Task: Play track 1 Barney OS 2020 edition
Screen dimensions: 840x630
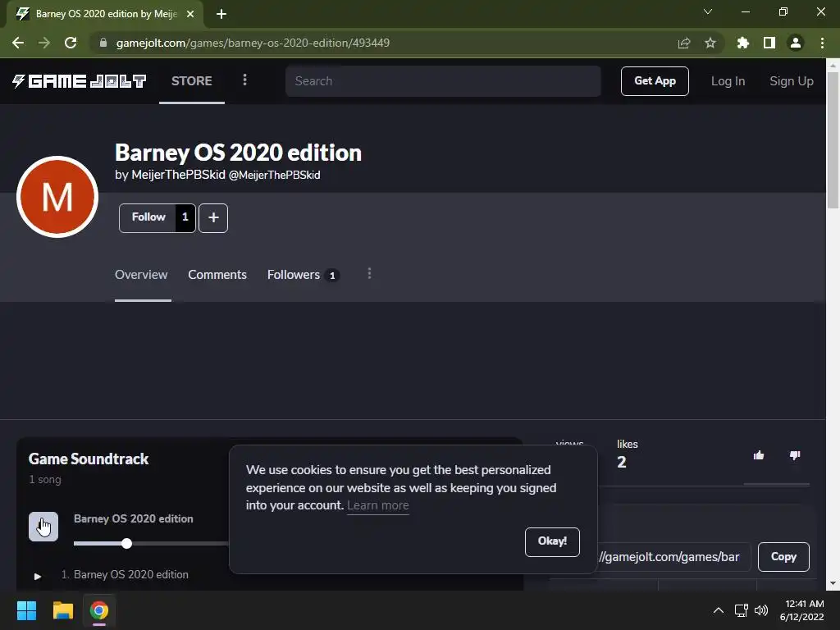Action: click(x=38, y=576)
